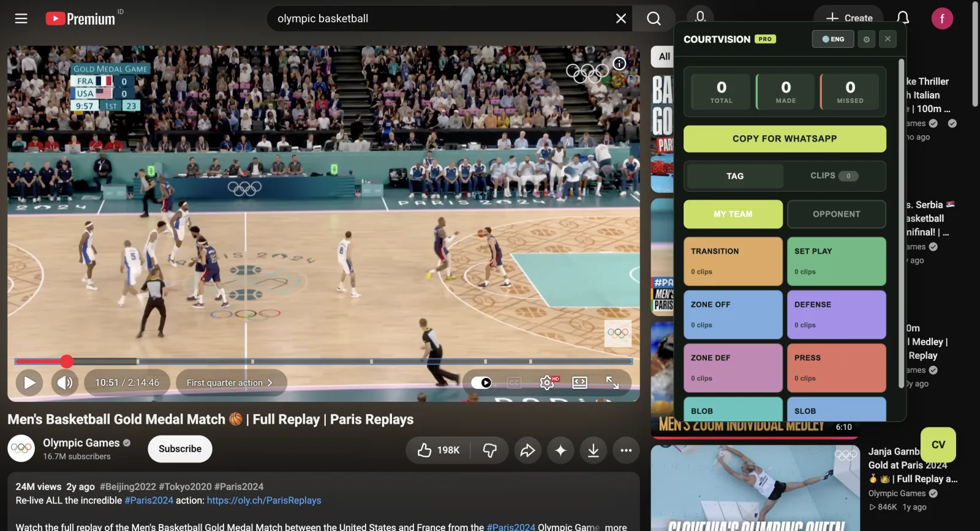Click the video progress scrubber handle
This screenshot has height=531, width=980.
67,361
